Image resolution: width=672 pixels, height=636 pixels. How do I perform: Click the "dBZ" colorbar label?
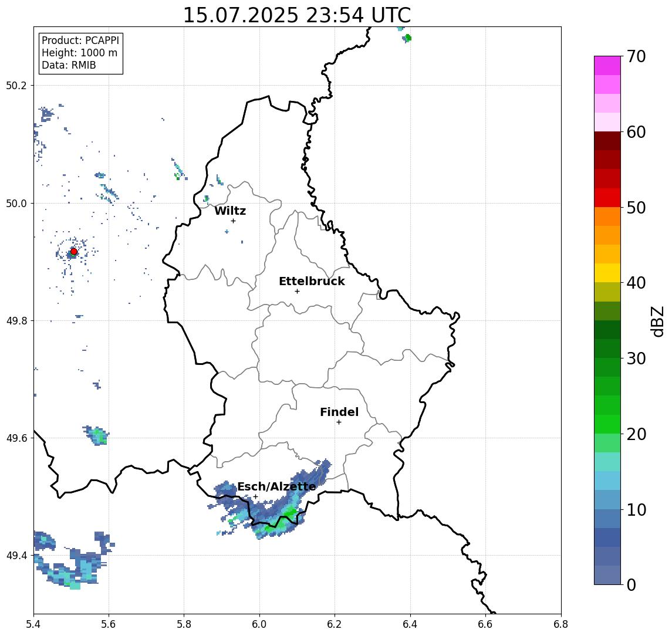657,321
